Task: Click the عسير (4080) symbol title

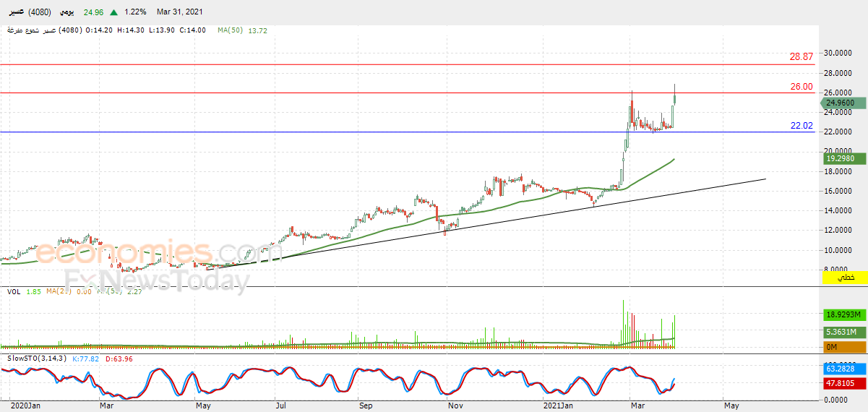Action: point(28,12)
